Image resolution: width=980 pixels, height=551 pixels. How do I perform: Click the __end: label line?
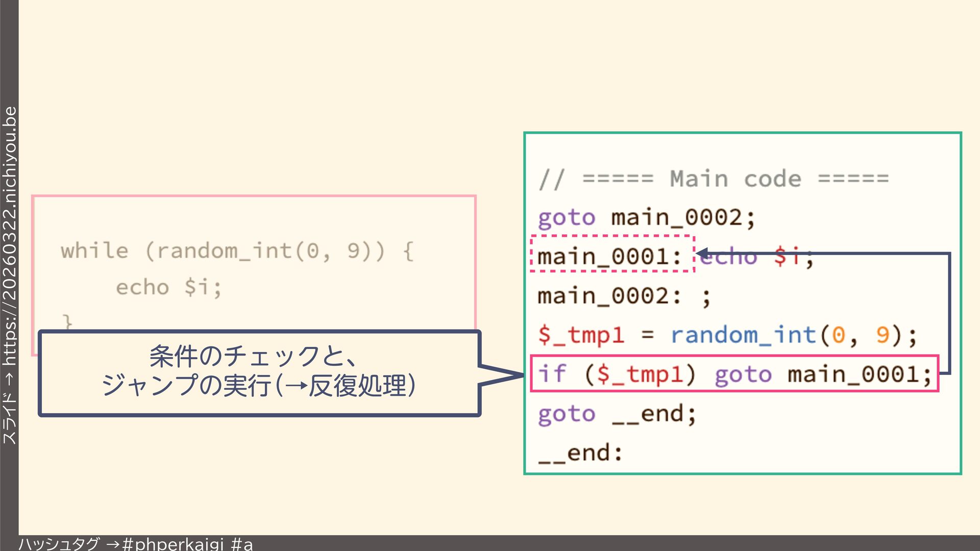[x=580, y=453]
